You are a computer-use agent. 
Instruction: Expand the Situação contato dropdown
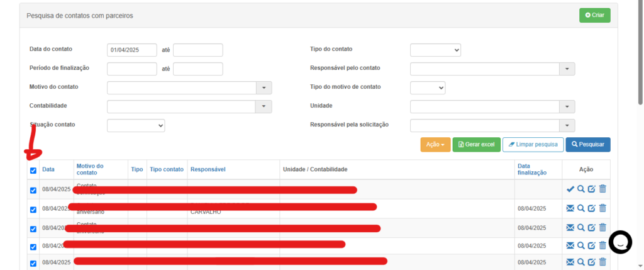(x=136, y=126)
